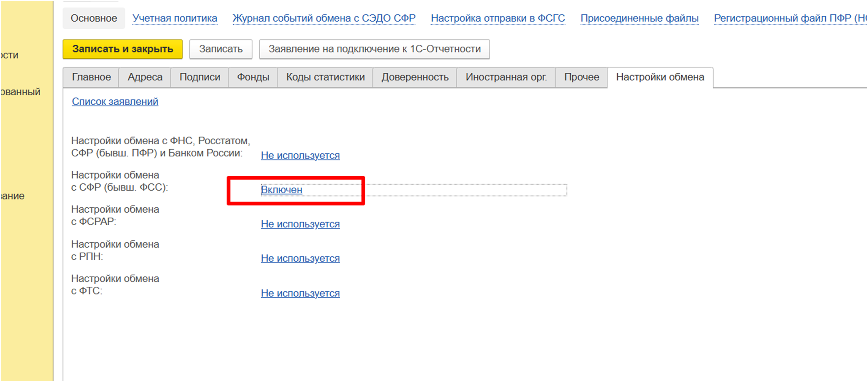Screen dimensions: 868x382
Task: Open the Учетная политика link
Action: [x=174, y=18]
